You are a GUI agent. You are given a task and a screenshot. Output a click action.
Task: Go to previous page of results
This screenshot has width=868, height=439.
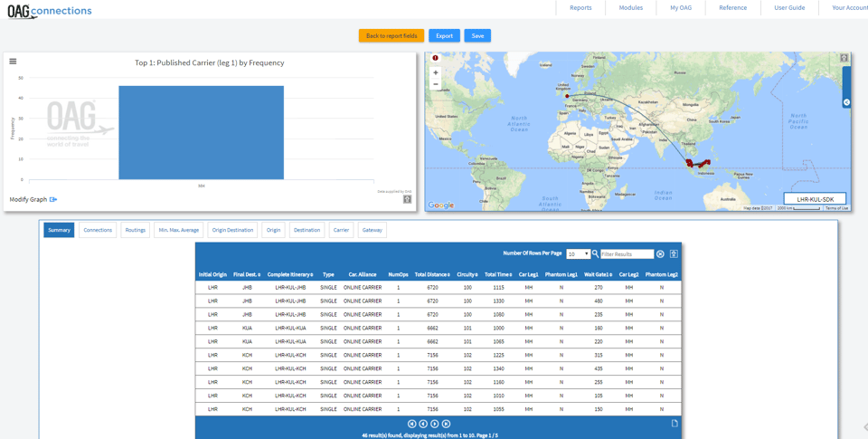(423, 424)
